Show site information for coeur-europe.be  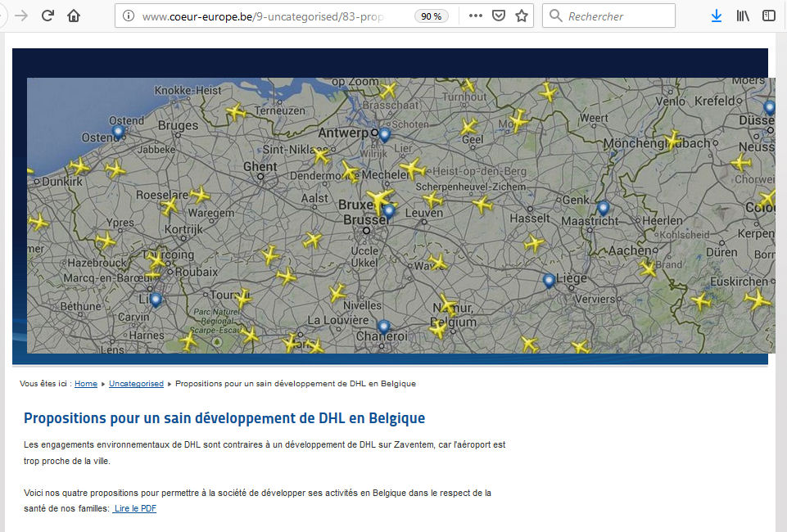coord(129,16)
